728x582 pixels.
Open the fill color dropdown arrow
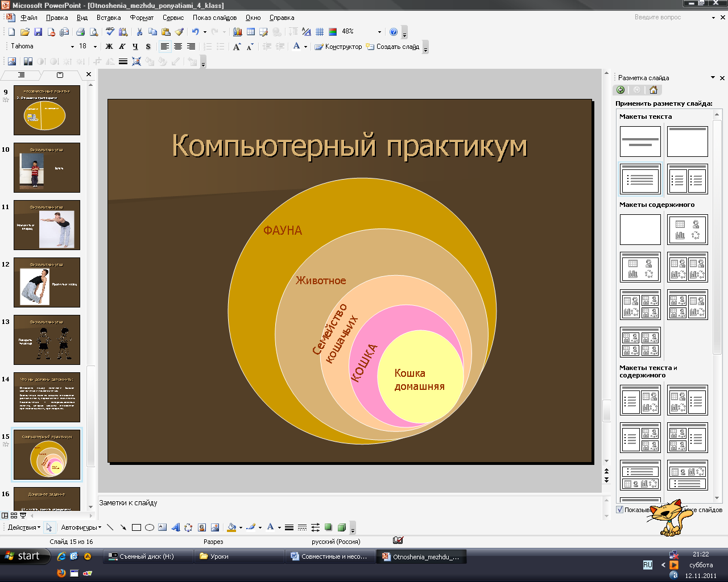click(241, 527)
